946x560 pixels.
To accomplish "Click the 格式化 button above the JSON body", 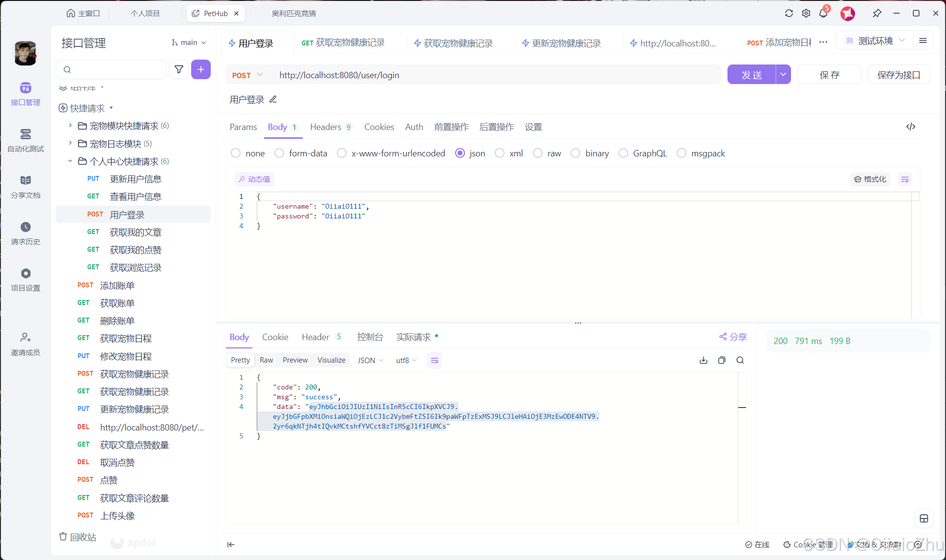I will tap(870, 179).
